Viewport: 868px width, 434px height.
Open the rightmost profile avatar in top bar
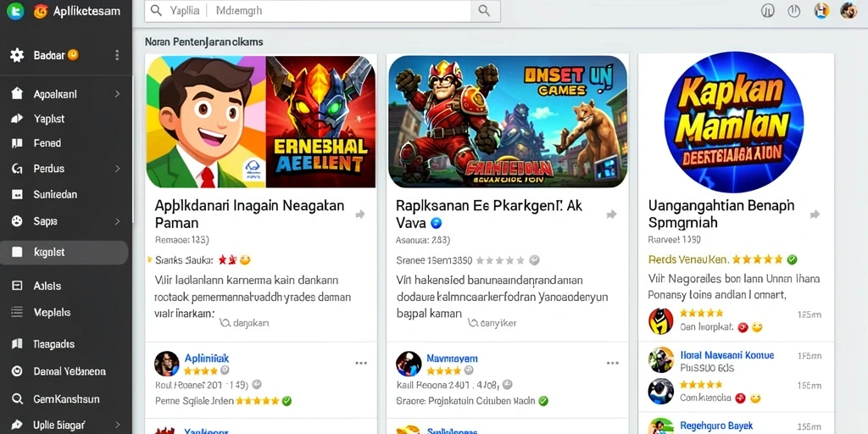(x=849, y=10)
